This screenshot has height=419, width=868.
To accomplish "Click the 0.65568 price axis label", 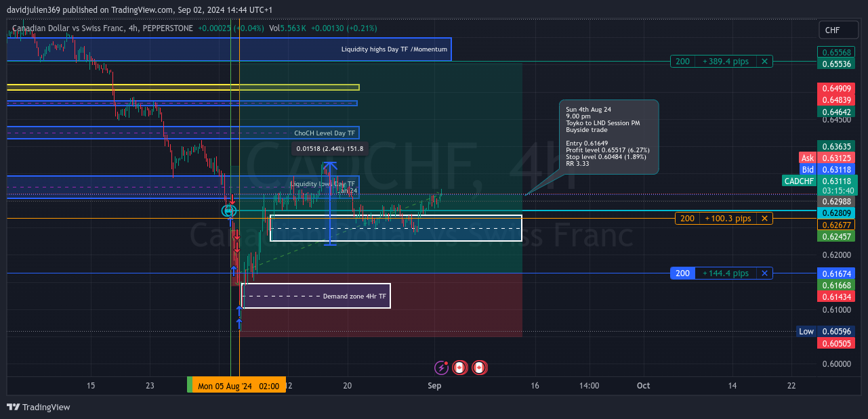I will pos(836,52).
